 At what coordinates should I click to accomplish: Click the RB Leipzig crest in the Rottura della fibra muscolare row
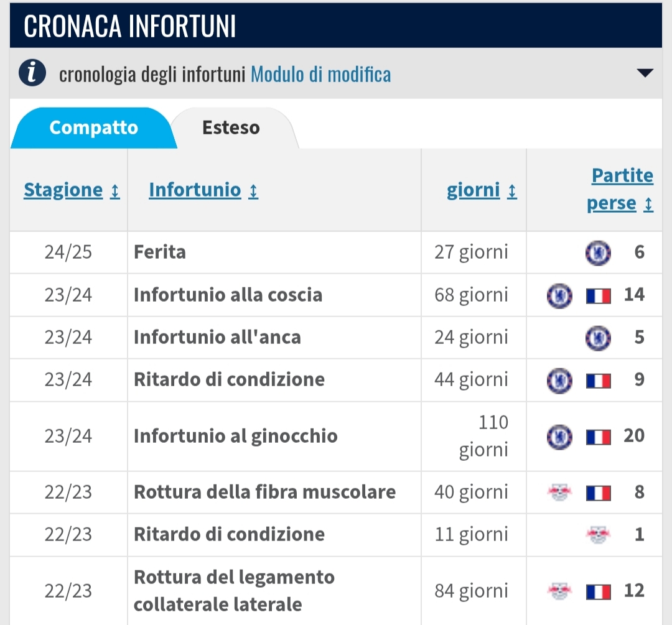(559, 492)
